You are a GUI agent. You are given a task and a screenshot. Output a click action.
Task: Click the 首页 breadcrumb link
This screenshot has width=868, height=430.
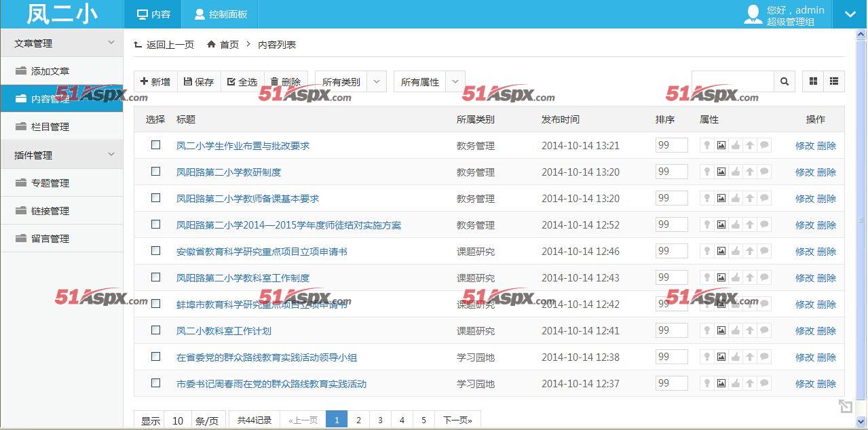229,44
